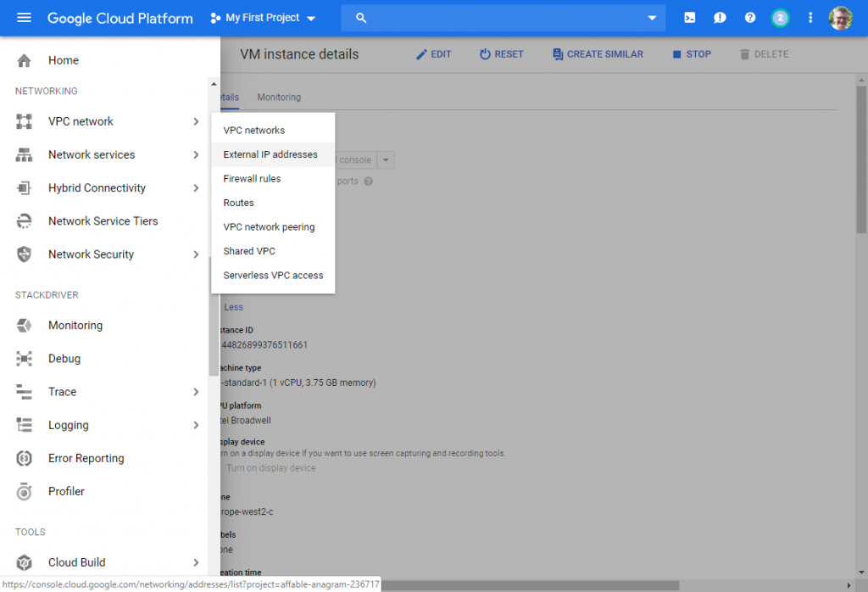Click the Cloud Build icon
Viewport: 868px width, 592px height.
24,562
